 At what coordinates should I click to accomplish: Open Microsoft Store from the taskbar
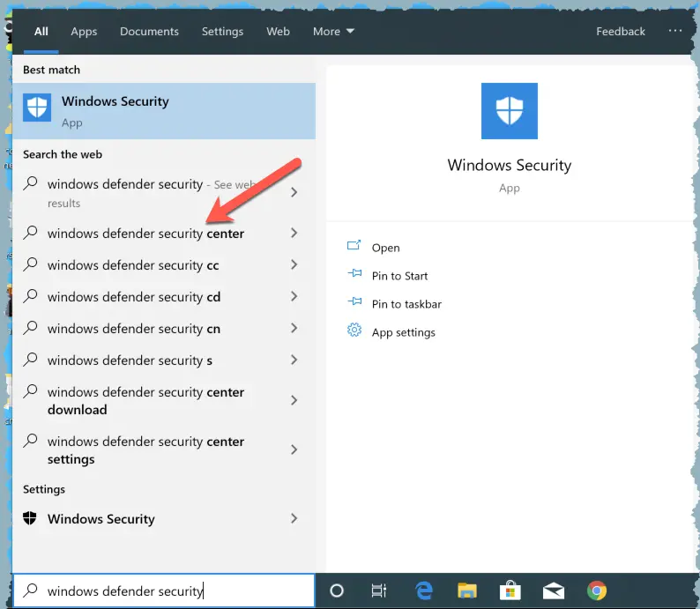point(510,591)
